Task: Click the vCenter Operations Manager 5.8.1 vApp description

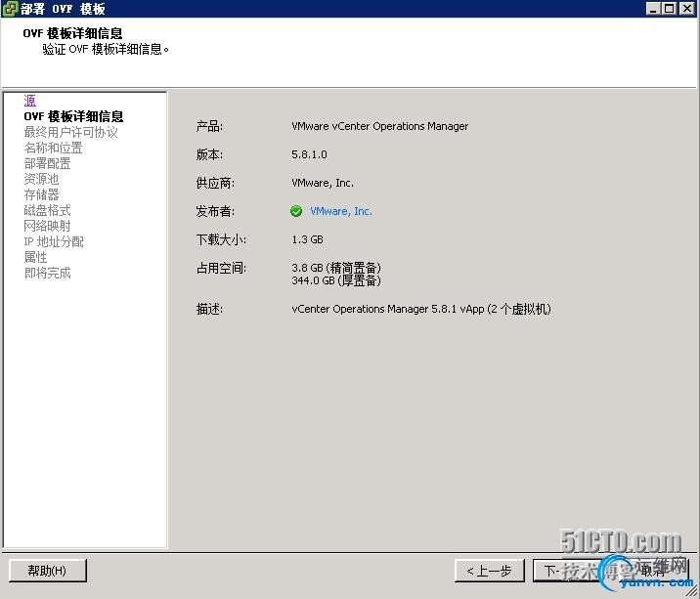Action: [421, 309]
